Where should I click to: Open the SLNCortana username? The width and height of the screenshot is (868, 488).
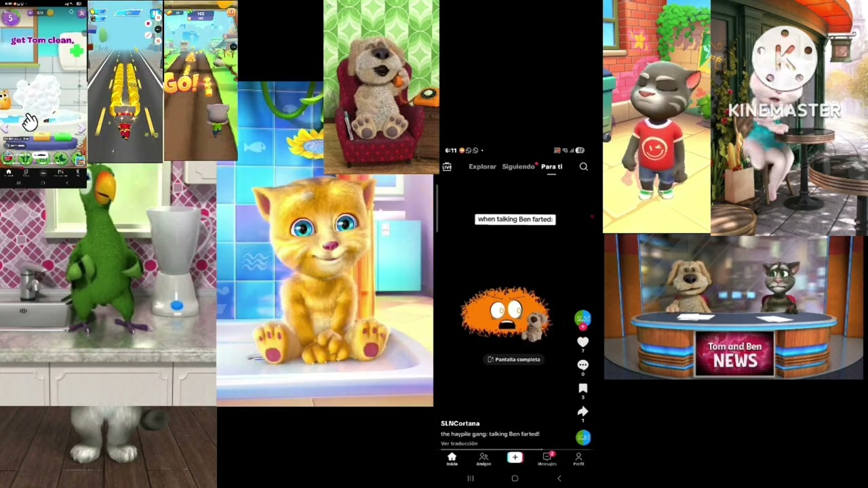[x=460, y=424]
